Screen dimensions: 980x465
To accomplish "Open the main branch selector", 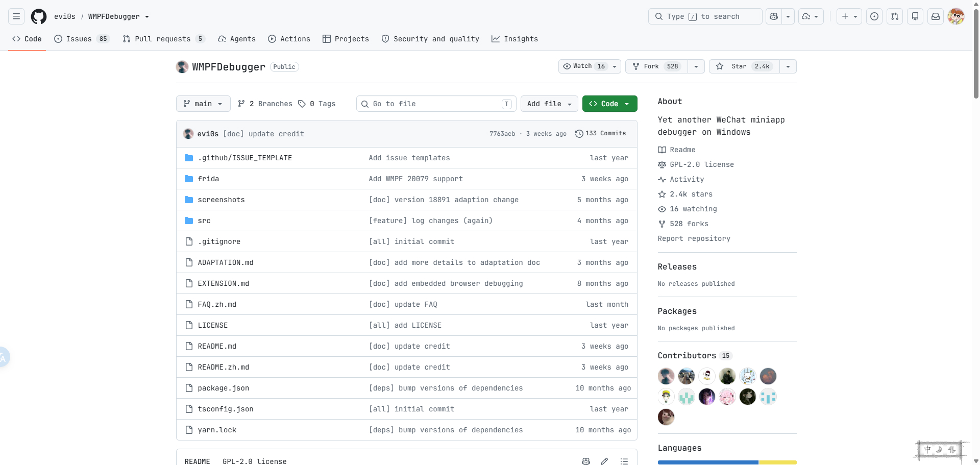I will coord(203,104).
